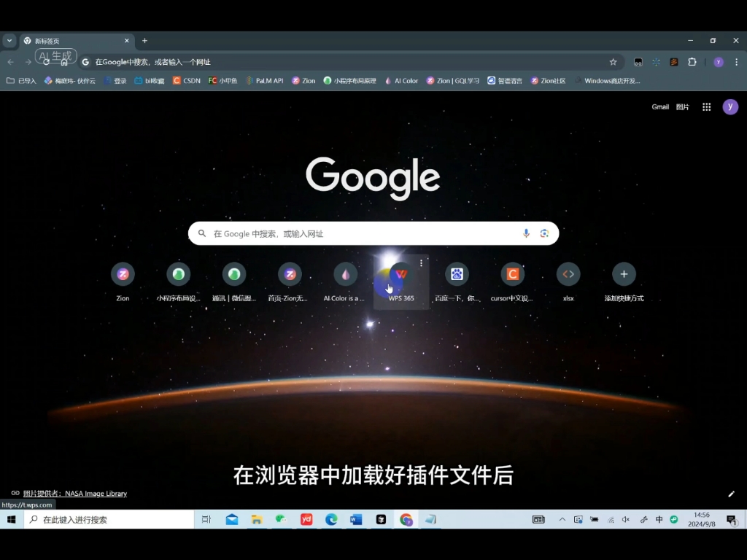Open the Google apps grid icon
This screenshot has width=747, height=560.
(706, 106)
